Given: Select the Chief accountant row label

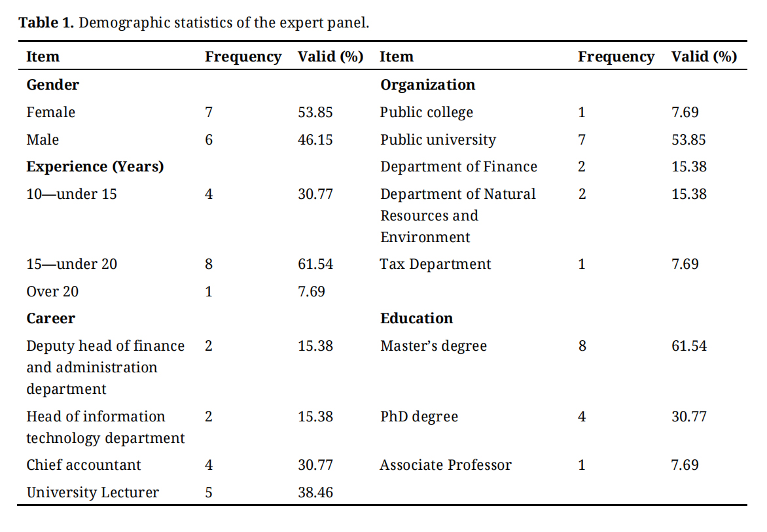Looking at the screenshot, I should [x=84, y=465].
